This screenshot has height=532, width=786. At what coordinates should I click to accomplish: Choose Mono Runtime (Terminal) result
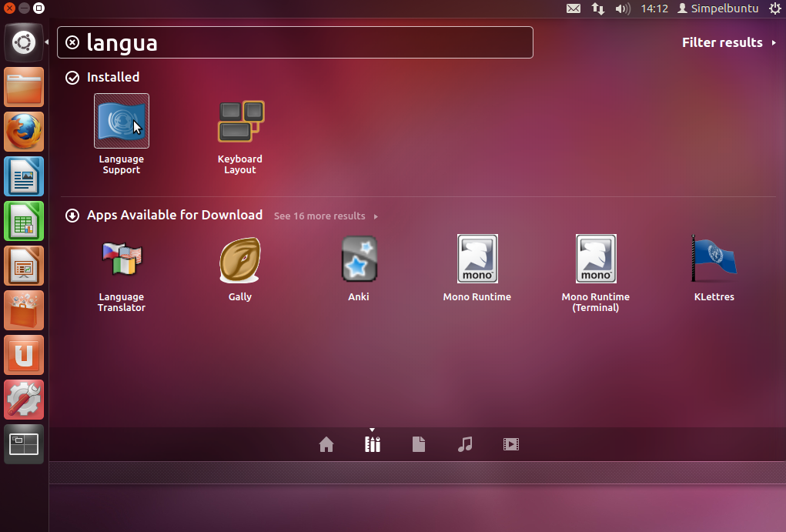tap(596, 259)
